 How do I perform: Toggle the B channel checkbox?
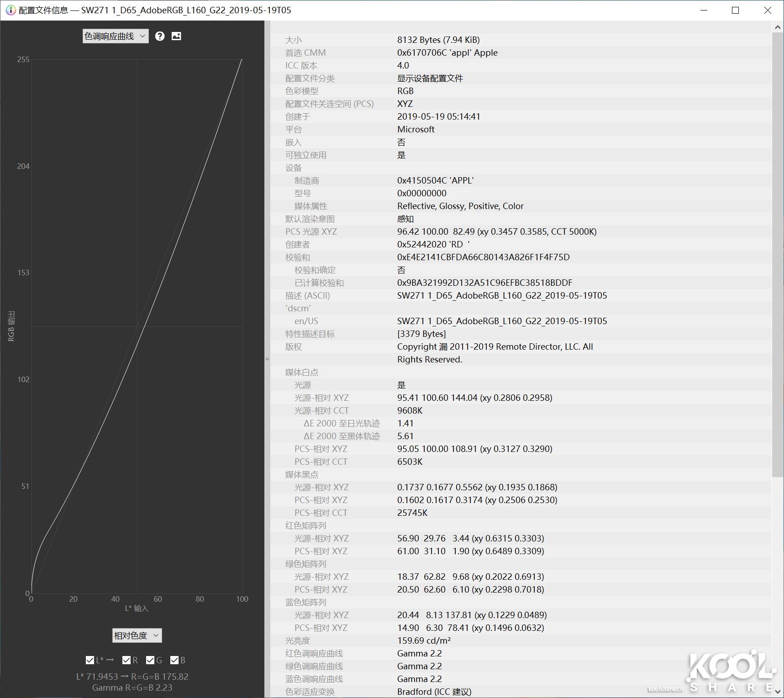click(174, 660)
